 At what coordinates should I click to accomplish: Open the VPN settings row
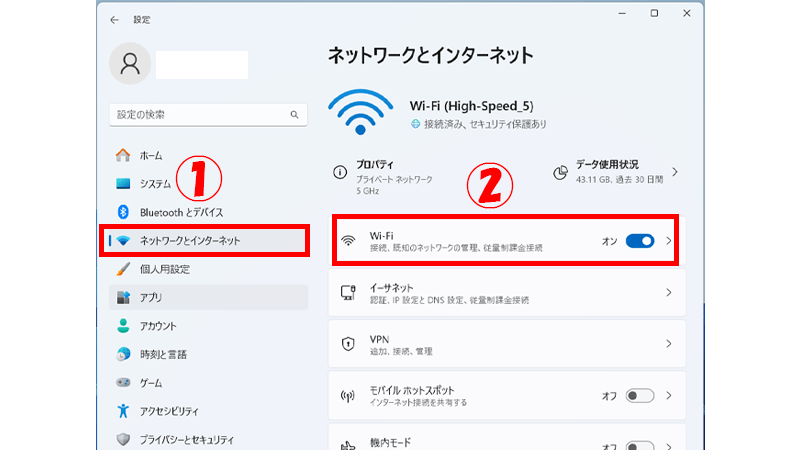click(507, 344)
